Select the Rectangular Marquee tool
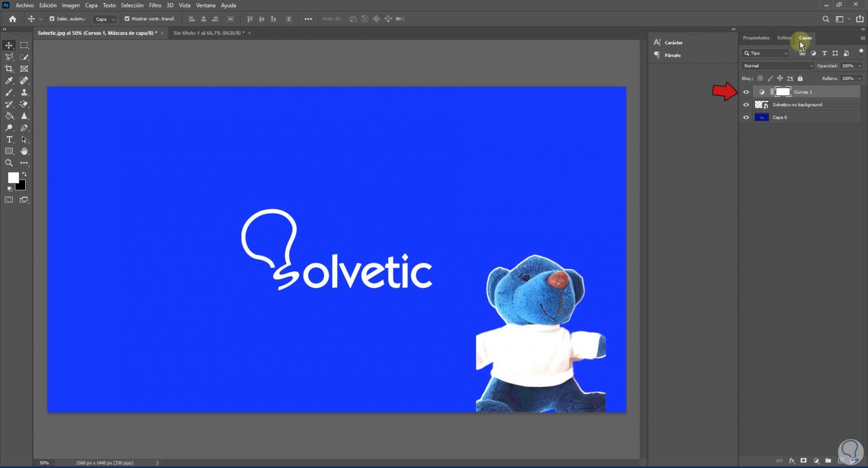This screenshot has width=868, height=468. click(24, 45)
